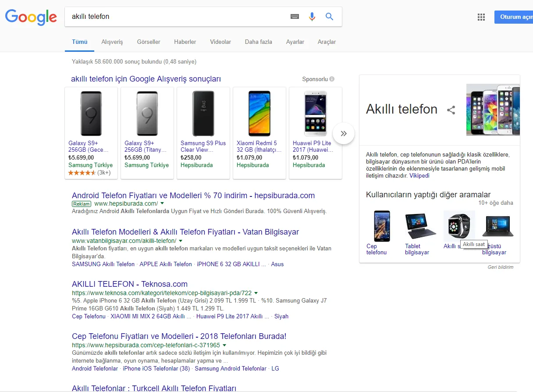Open SAMSUNG Akıllı Telefon sitelink
This screenshot has height=392, width=533.
[103, 264]
